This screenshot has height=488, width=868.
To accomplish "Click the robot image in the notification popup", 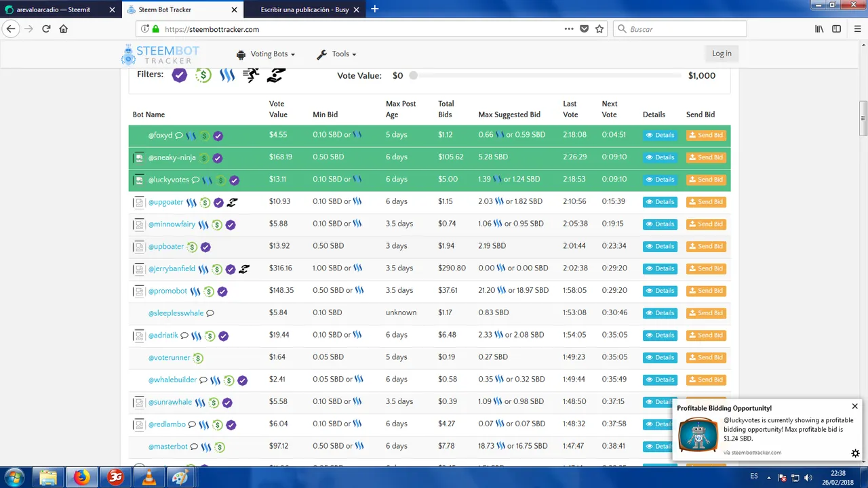I will 698,434.
